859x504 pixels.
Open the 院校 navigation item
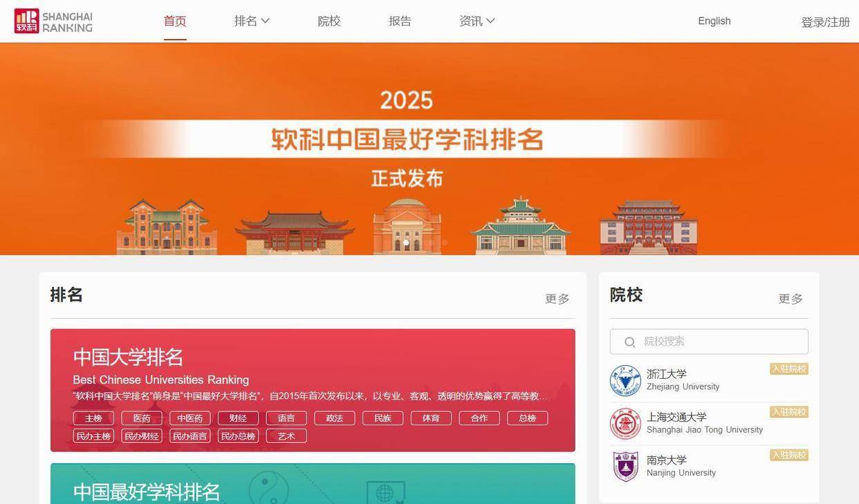click(329, 21)
